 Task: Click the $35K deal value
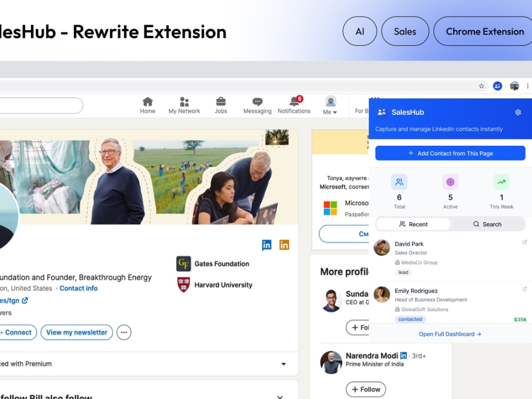pos(520,320)
